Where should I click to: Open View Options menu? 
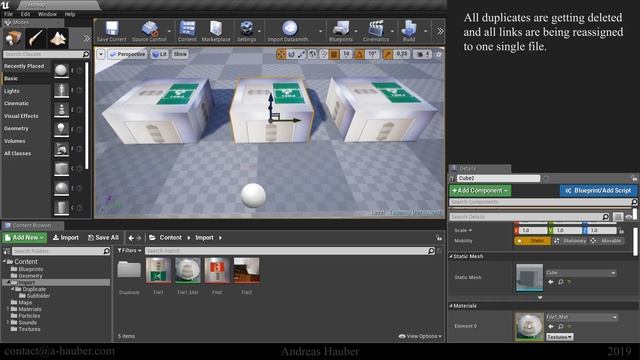(420, 336)
